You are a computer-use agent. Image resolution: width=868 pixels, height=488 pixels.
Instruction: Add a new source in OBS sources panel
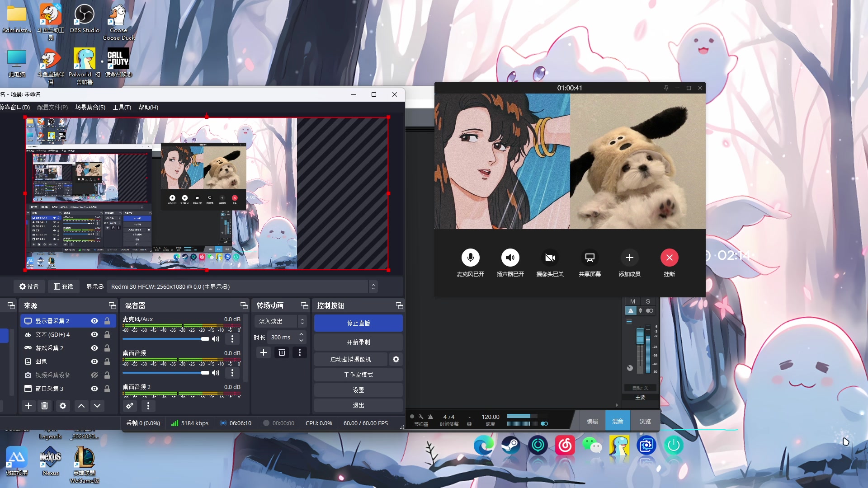coord(28,406)
